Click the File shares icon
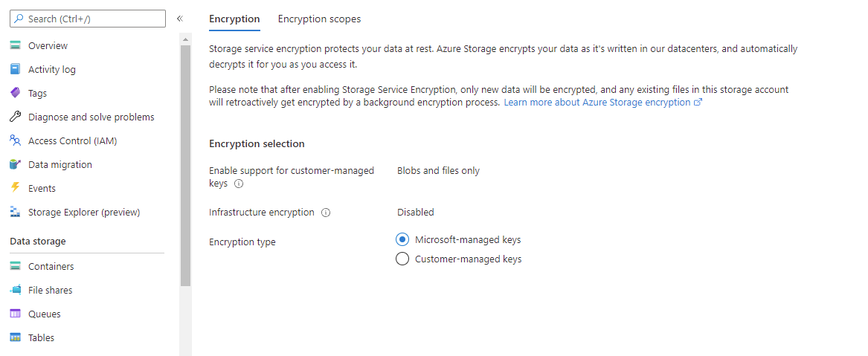868x356 pixels. [x=15, y=291]
